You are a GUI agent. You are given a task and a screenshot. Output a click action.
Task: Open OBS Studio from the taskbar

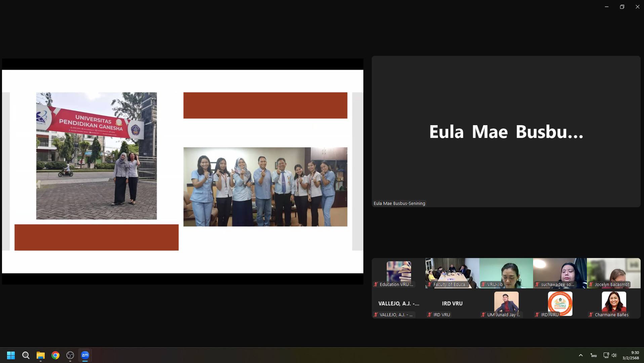70,355
